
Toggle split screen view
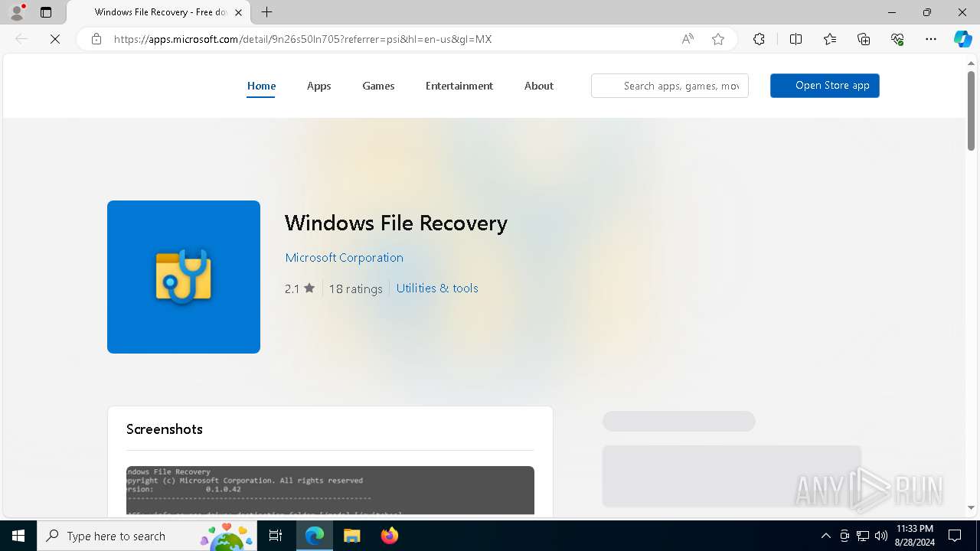795,39
